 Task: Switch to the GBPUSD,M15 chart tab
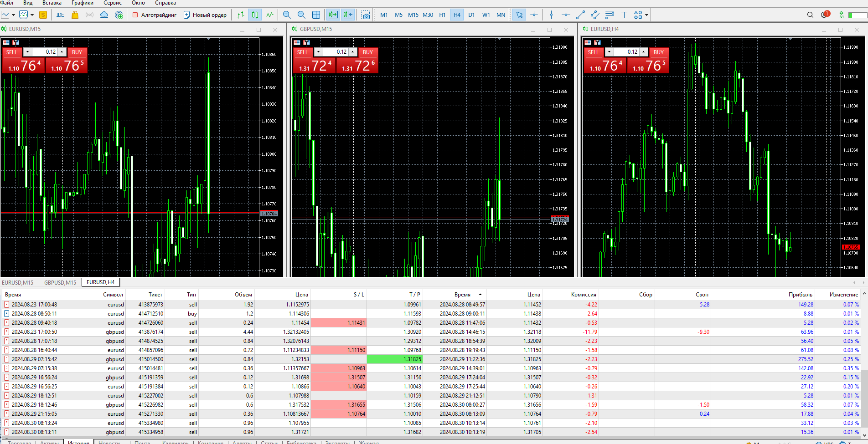60,282
